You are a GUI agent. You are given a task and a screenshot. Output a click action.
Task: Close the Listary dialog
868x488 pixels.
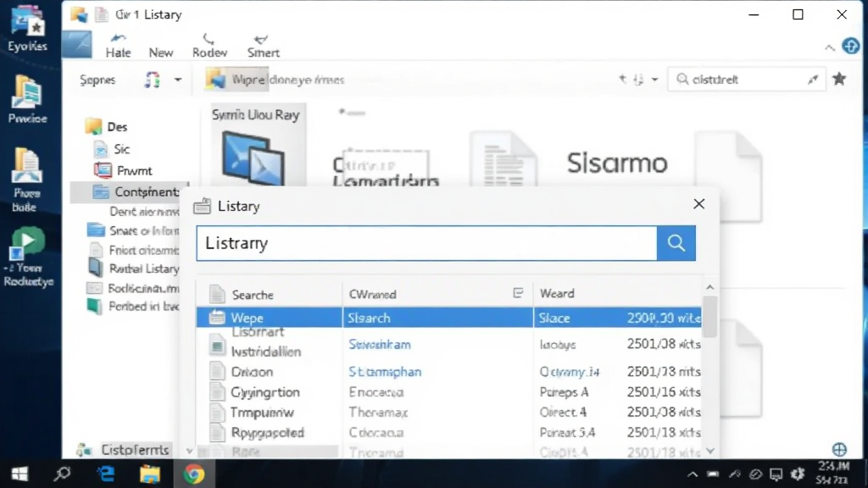pos(698,204)
